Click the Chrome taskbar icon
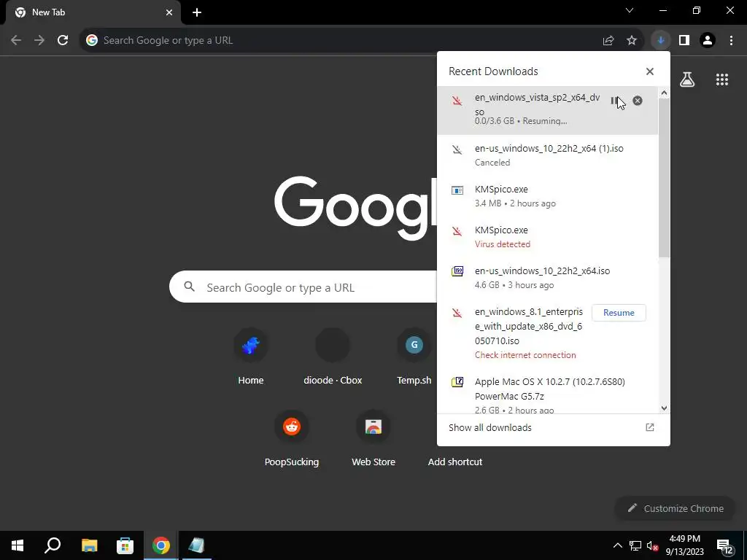This screenshot has height=560, width=747. pyautogui.click(x=161, y=545)
